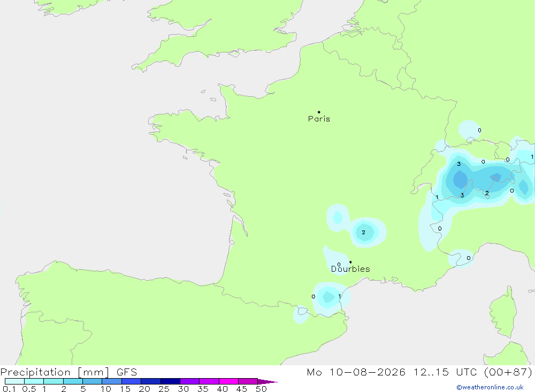The height and width of the screenshot is (392, 535).
Task: Select the 30 to 35 mm purple swatch
Action: [189, 381]
